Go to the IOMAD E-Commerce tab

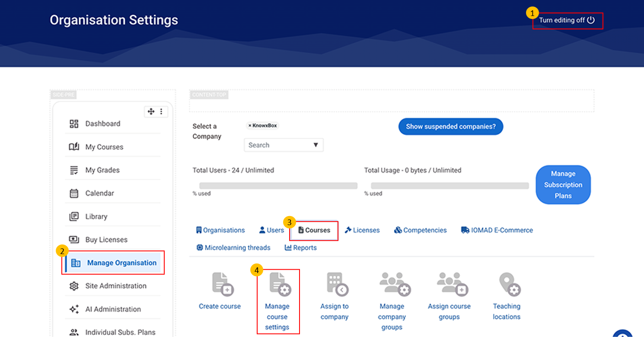pyautogui.click(x=497, y=230)
